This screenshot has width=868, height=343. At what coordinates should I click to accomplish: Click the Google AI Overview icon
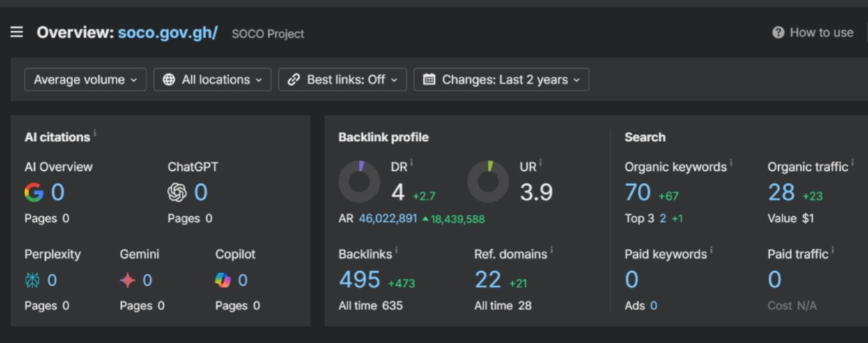pyautogui.click(x=33, y=192)
